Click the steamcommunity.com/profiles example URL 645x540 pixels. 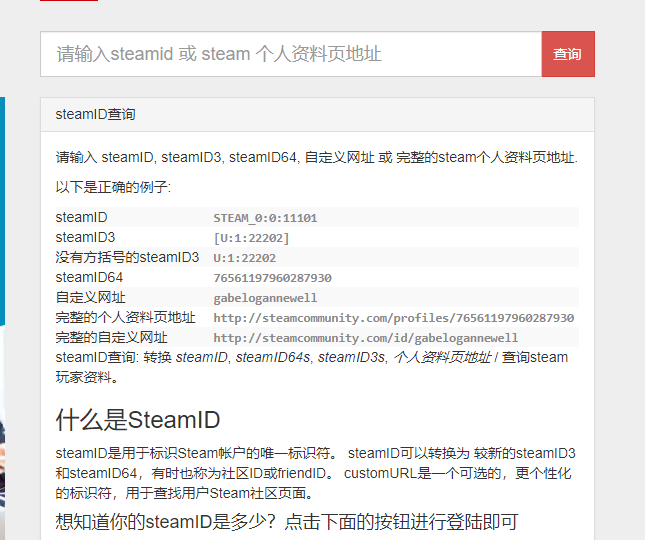coord(393,317)
